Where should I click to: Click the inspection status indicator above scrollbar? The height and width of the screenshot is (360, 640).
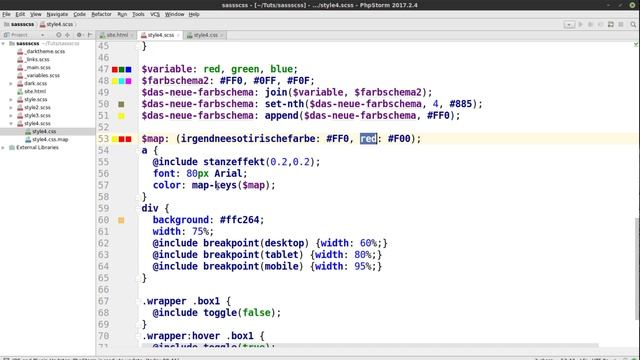(x=636, y=44)
